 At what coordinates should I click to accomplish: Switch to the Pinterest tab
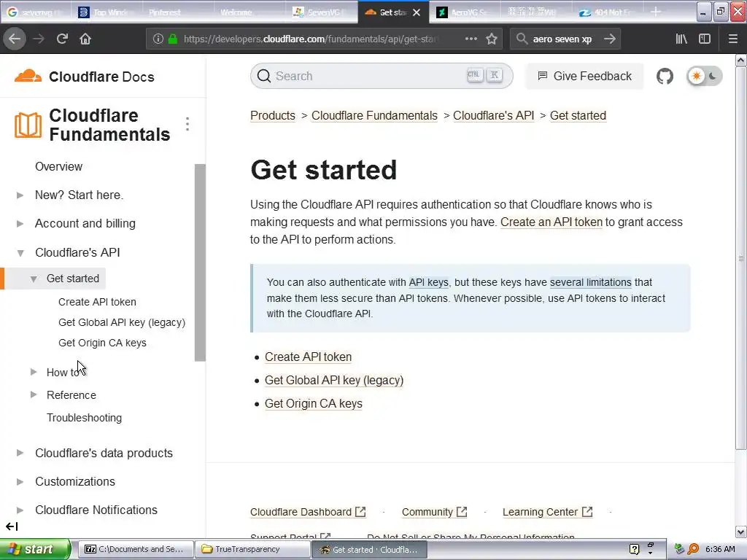click(178, 12)
